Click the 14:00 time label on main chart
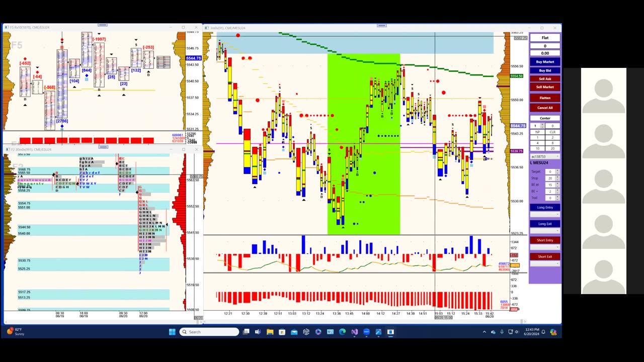The width and height of the screenshot is (644, 362). coord(365,313)
